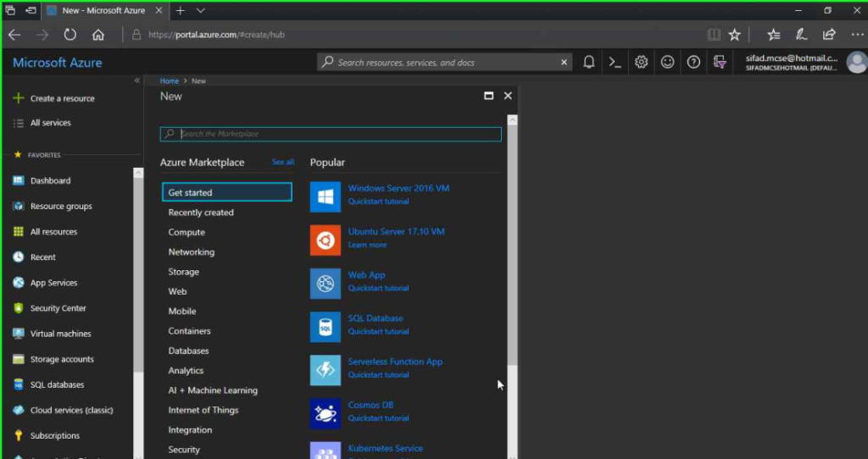Screen dimensions: 868x459
Task: Maximize the New blade
Action: coord(489,96)
